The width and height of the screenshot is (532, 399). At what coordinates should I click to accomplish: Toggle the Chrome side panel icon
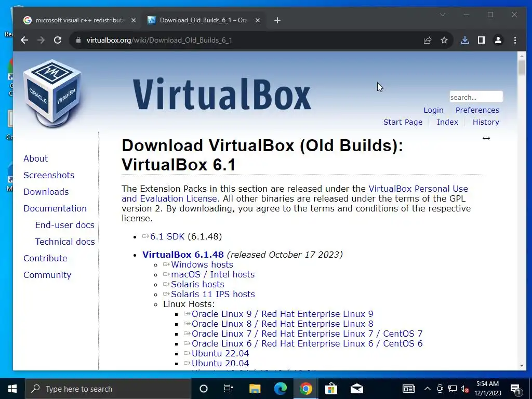(482, 40)
